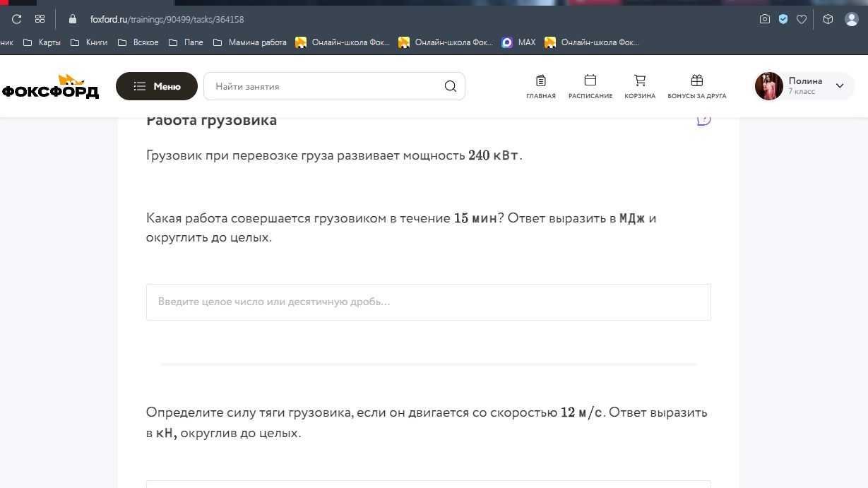Click the text 'Определите силу тяги грузовика'

[x=249, y=412]
